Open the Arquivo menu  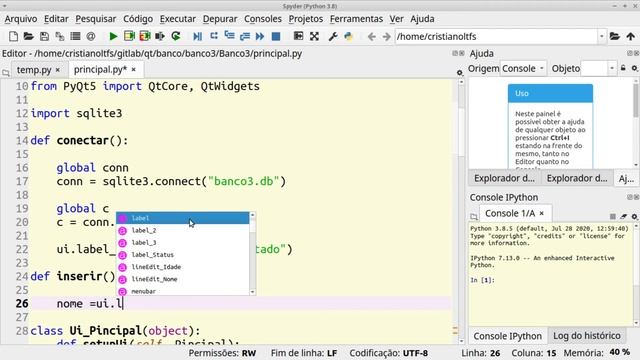tap(21, 19)
